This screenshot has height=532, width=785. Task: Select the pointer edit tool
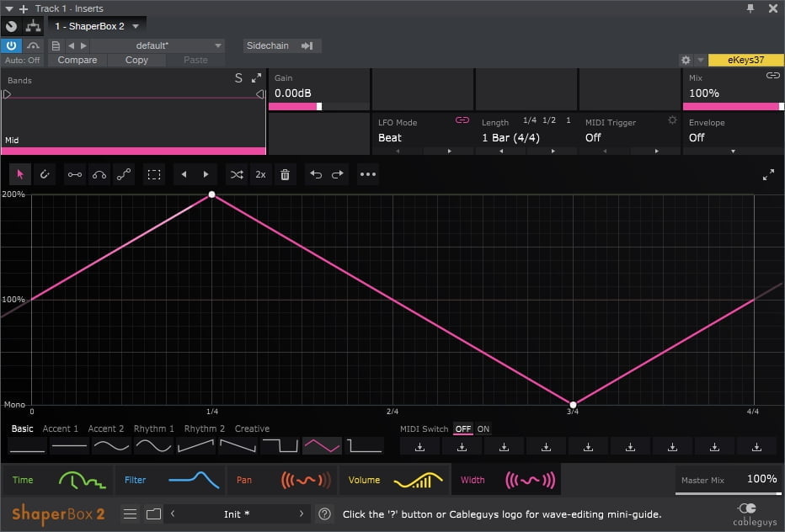[19, 174]
